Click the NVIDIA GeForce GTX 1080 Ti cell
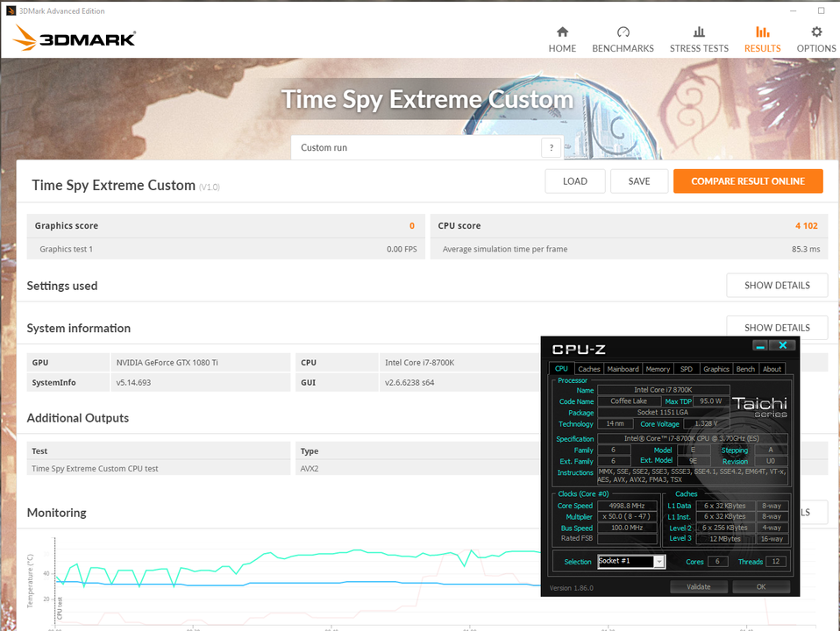This screenshot has width=840, height=631. (x=201, y=363)
